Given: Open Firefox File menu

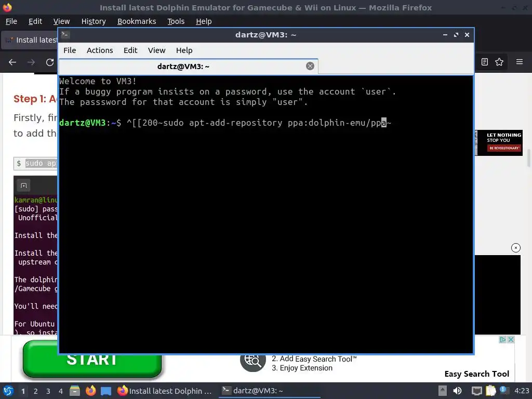Looking at the screenshot, I should 11,21.
